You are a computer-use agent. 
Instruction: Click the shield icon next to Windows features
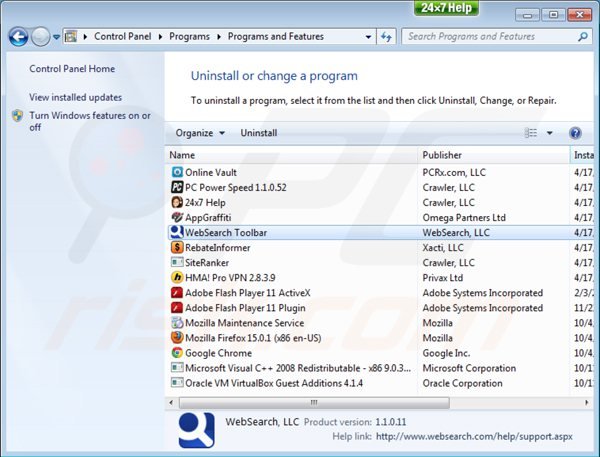point(17,116)
